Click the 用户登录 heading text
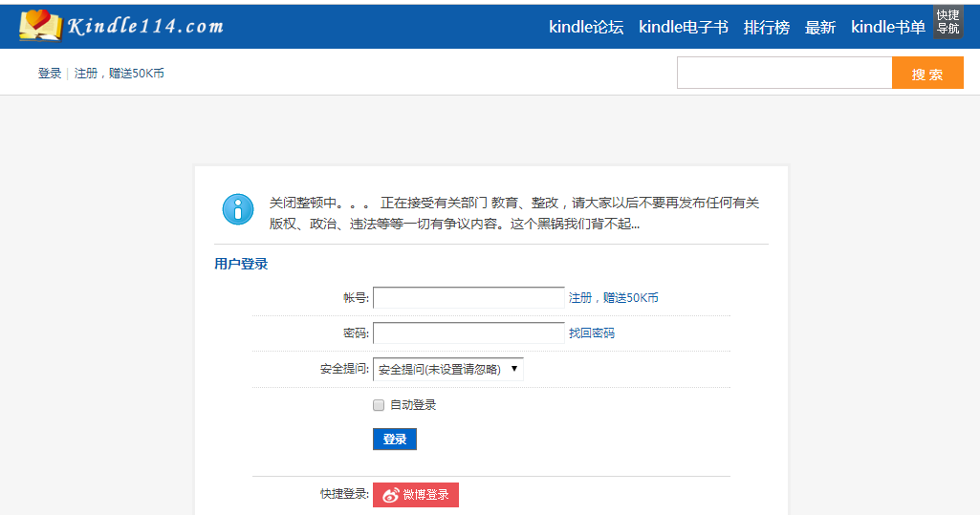Image resolution: width=980 pixels, height=515 pixels. [x=241, y=264]
